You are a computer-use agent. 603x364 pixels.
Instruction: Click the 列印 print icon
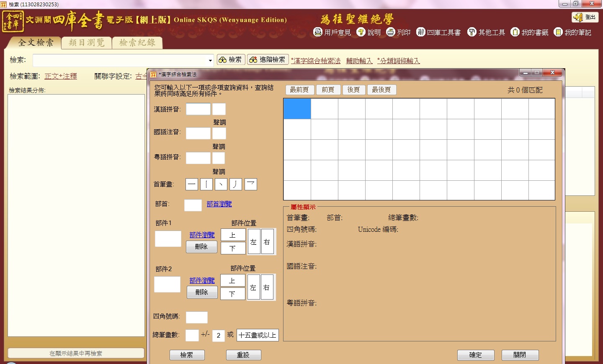[x=391, y=32]
